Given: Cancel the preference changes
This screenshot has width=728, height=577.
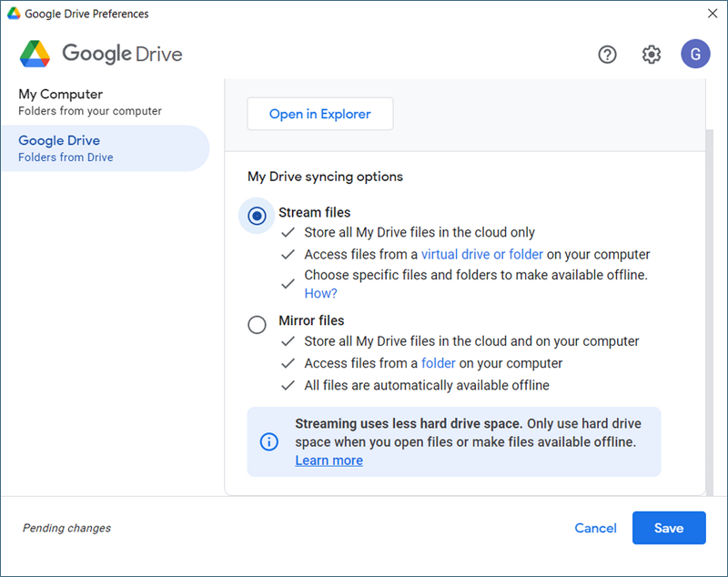Looking at the screenshot, I should 595,528.
